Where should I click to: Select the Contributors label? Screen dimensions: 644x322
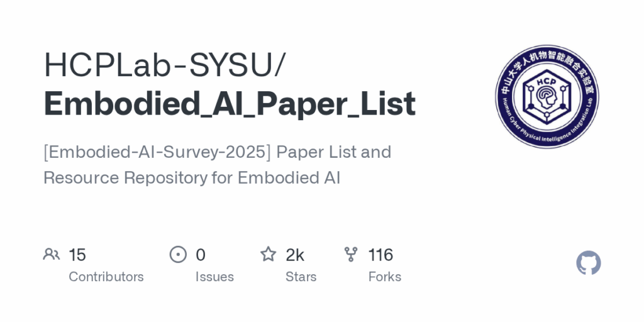click(x=106, y=277)
